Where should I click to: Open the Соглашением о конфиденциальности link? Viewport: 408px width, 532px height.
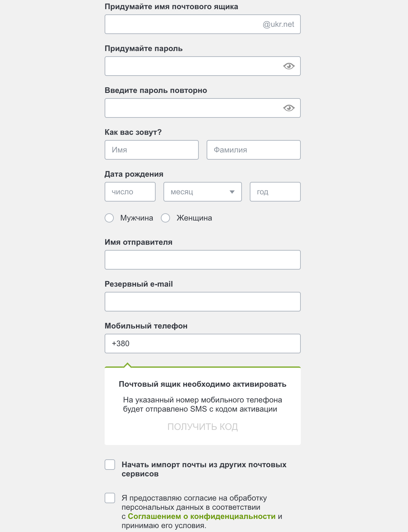point(201,516)
